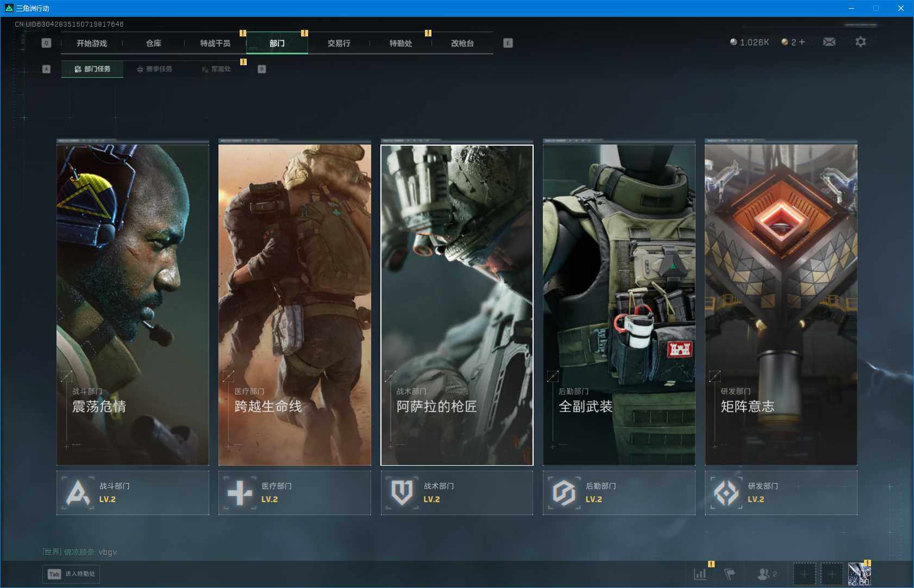The height and width of the screenshot is (588, 914).
Task: Click the bar chart stats icon
Action: click(x=700, y=574)
